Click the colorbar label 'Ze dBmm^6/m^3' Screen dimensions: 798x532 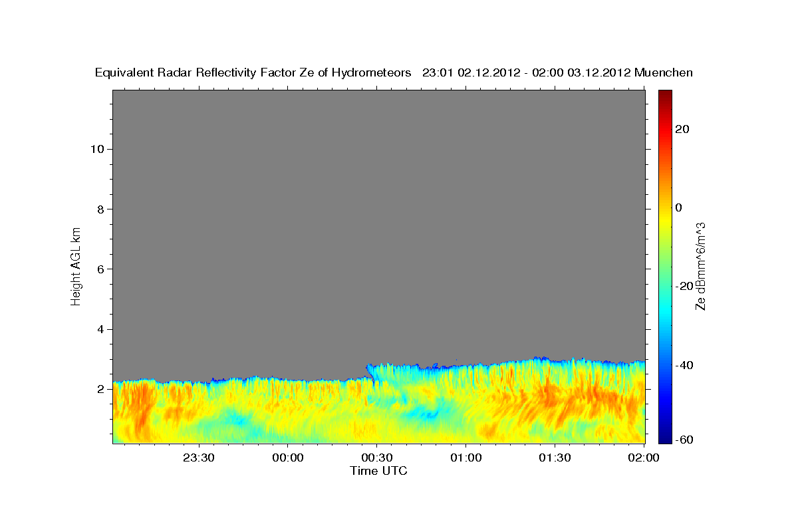(x=700, y=266)
